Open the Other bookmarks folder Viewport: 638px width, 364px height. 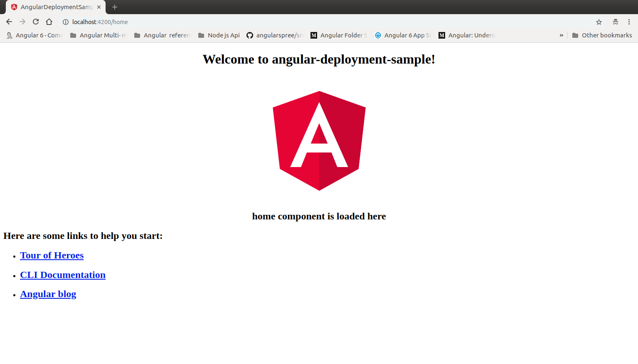(602, 35)
